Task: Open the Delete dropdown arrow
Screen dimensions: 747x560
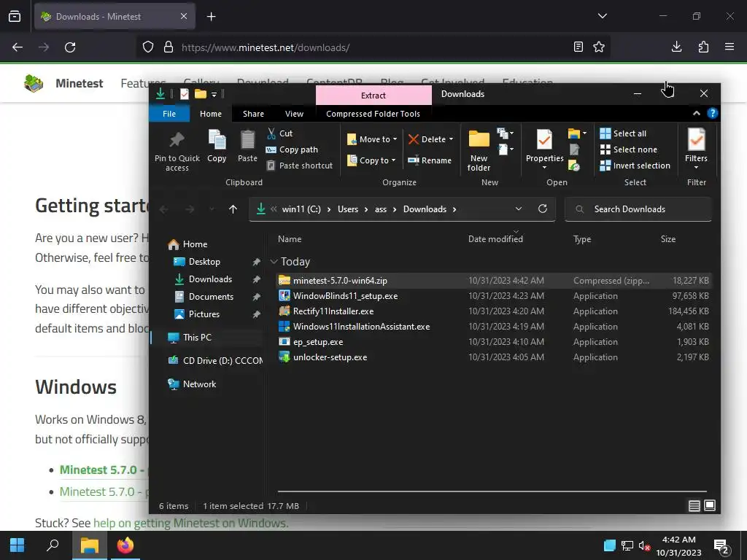Action: coord(451,139)
